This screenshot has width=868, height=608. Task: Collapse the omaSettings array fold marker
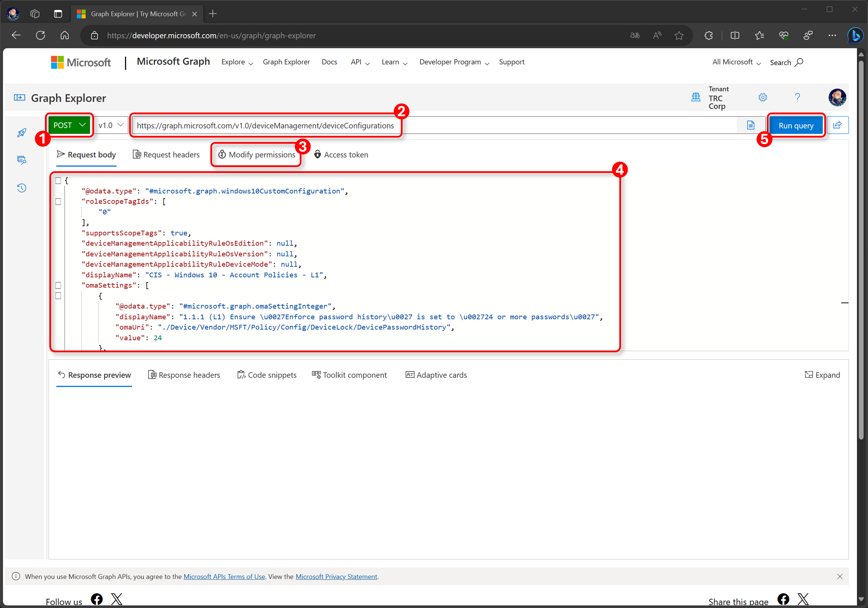[58, 285]
